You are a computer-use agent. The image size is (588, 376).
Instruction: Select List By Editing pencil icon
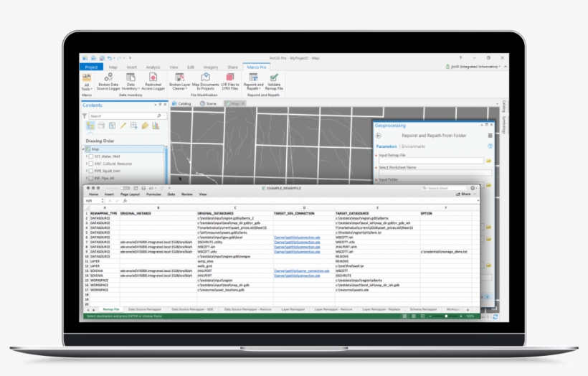[x=123, y=126]
